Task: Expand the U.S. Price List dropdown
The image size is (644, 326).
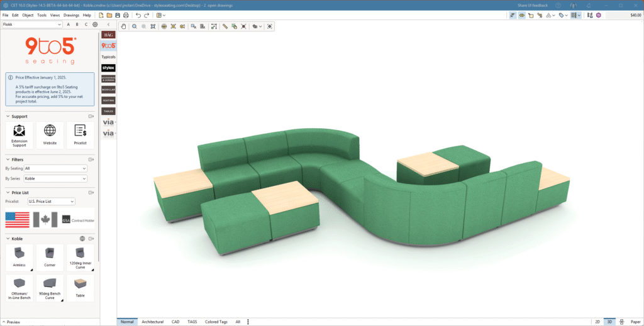Action: [51, 202]
